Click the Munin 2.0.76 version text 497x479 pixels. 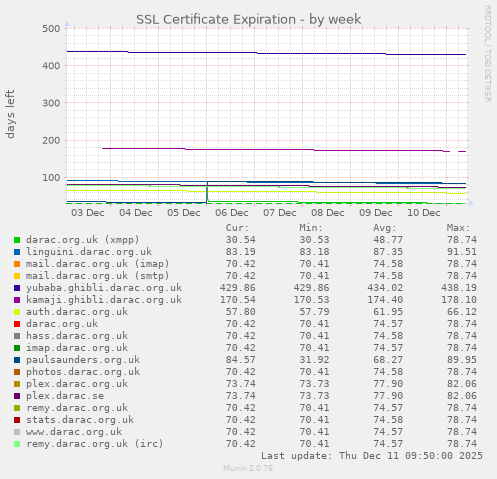(x=248, y=468)
